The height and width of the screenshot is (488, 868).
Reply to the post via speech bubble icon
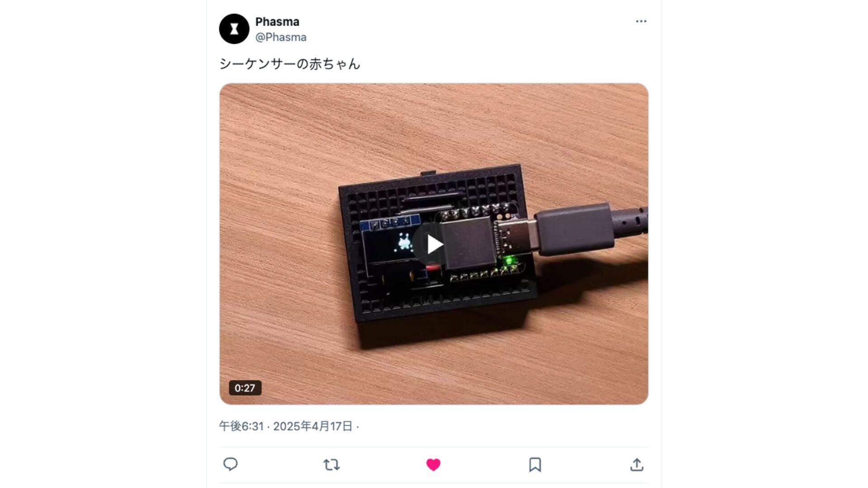pyautogui.click(x=231, y=464)
